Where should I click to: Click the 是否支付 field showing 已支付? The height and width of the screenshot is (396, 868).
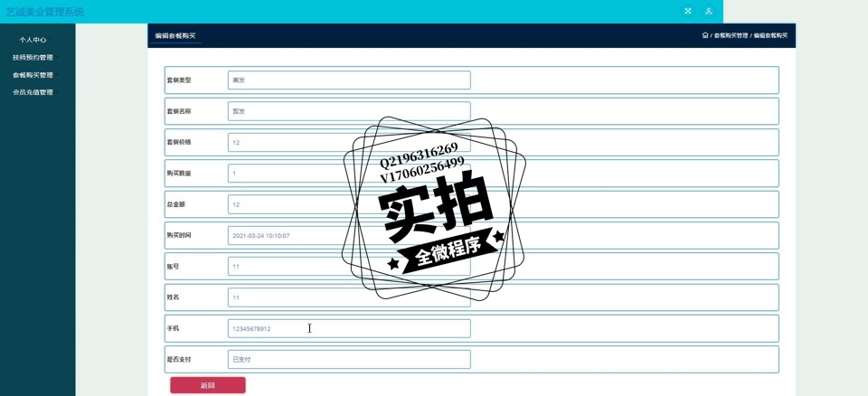pyautogui.click(x=349, y=359)
